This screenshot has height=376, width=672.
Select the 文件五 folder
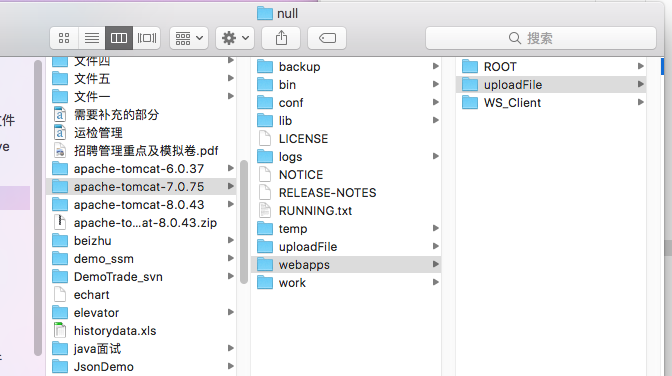click(x=141, y=78)
